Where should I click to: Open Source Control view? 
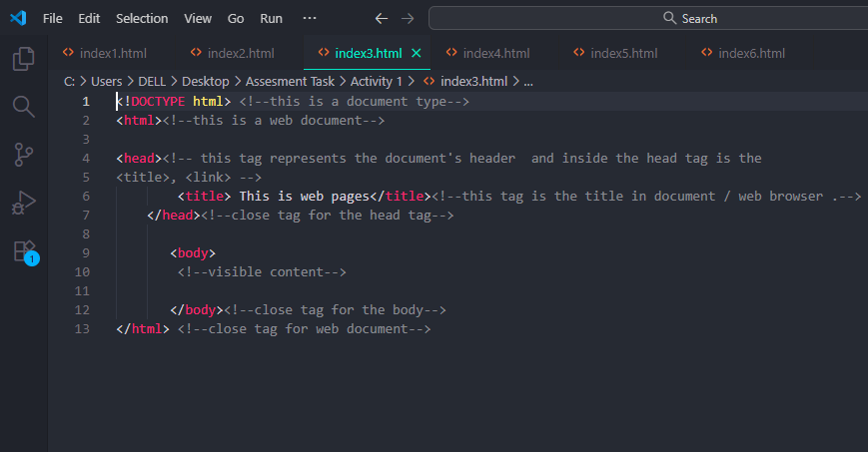[x=24, y=155]
